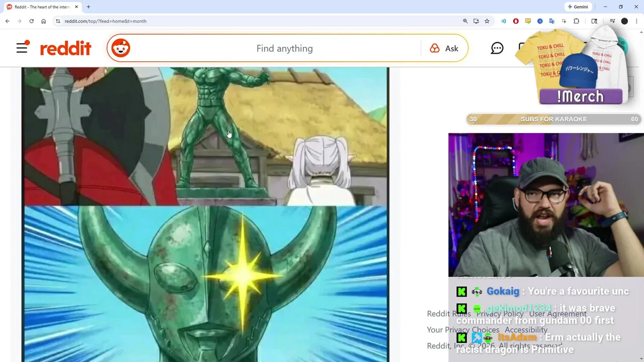Open the Google Translate extension
The image size is (644, 362).
tap(552, 21)
